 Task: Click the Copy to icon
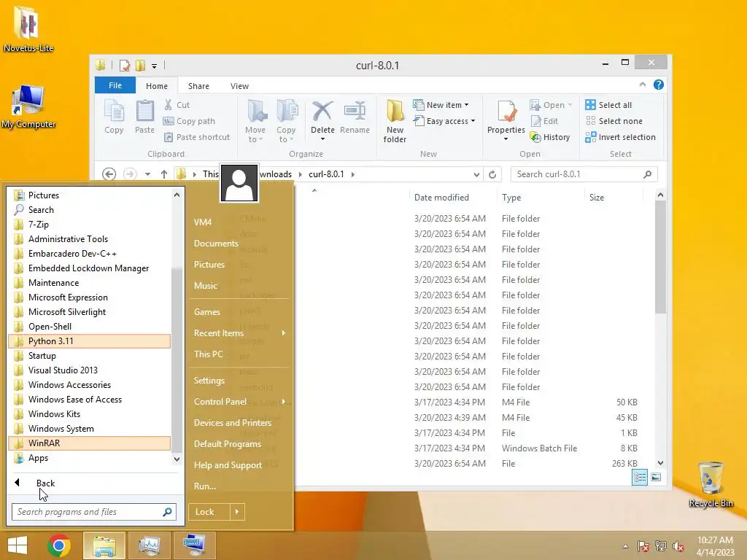[x=287, y=112]
